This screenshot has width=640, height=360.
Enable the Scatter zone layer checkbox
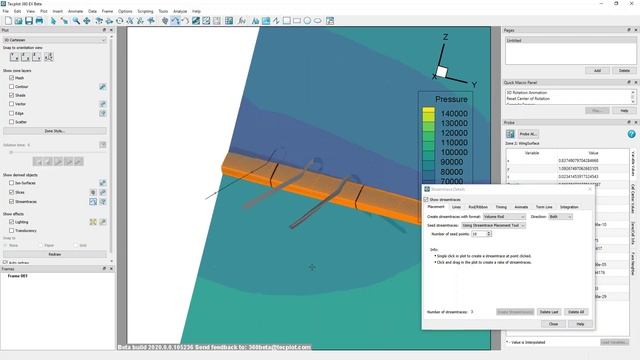[x=11, y=122]
